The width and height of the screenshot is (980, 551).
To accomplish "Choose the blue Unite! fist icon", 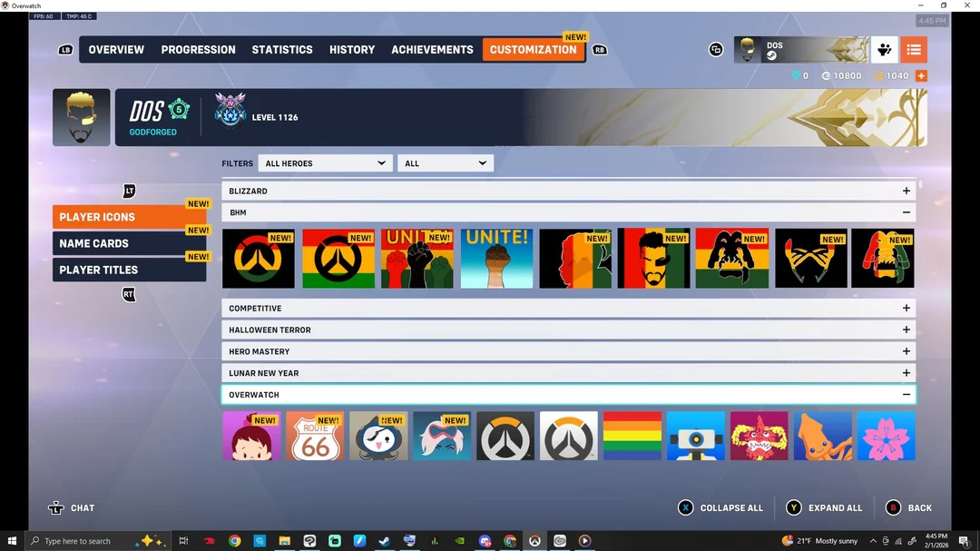I will coord(497,259).
